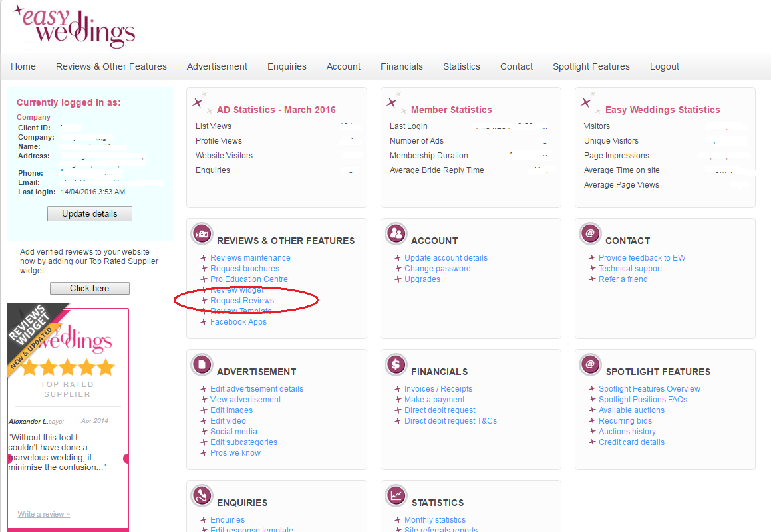Image resolution: width=771 pixels, height=532 pixels.
Task: Open the Account menu in navigation bar
Action: coord(343,66)
